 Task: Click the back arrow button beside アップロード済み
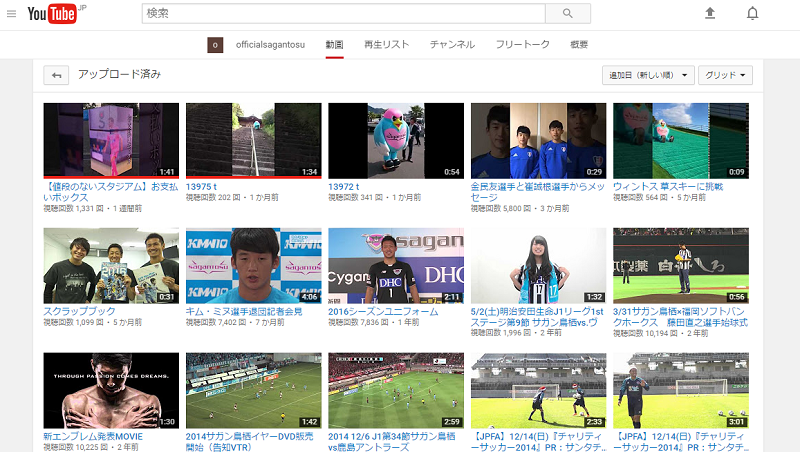click(57, 75)
